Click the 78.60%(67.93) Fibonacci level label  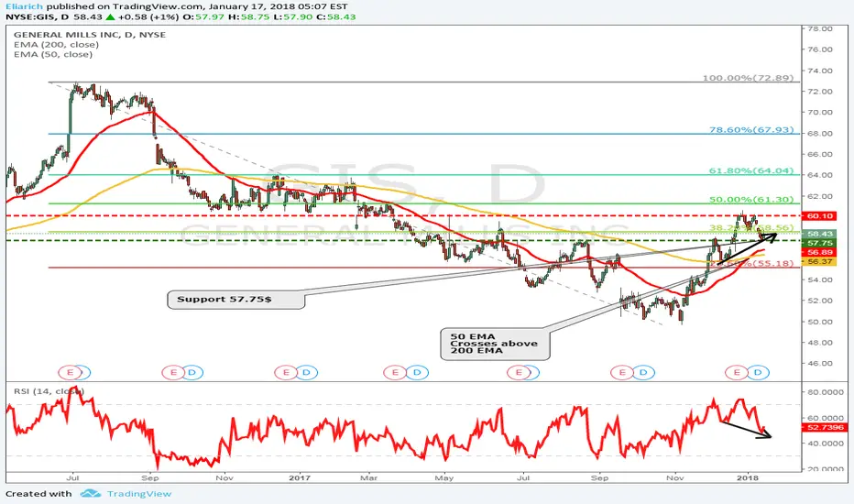pyautogui.click(x=751, y=130)
